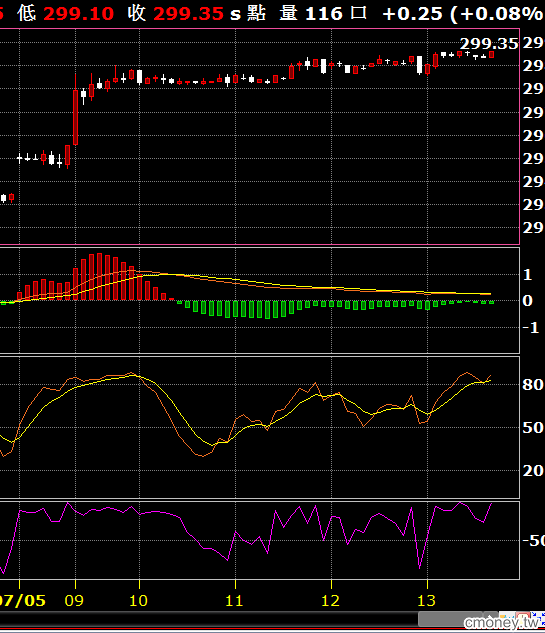Select the 11 hour marker on the time axis
The width and height of the screenshot is (545, 633).
(x=235, y=601)
